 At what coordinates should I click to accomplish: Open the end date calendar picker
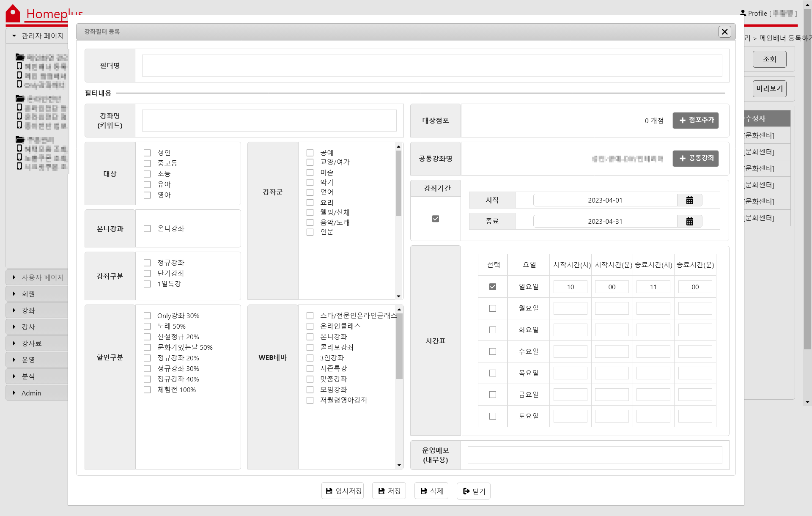pyautogui.click(x=689, y=221)
